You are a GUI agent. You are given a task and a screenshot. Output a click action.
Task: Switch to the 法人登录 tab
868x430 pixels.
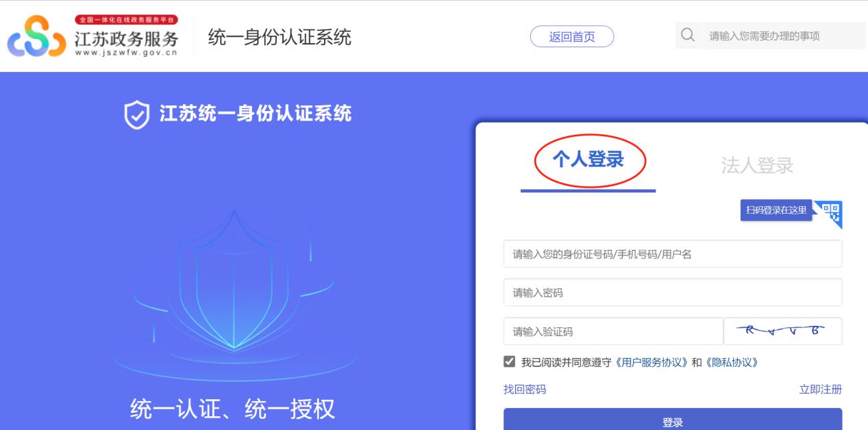[757, 165]
